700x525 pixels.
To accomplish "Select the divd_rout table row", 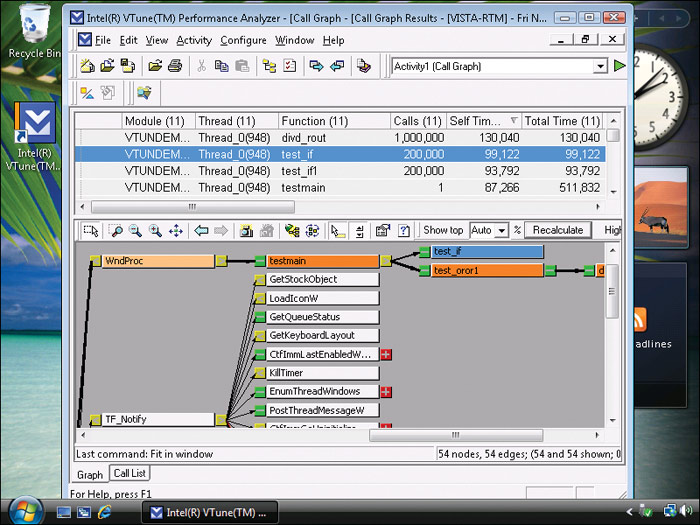I will [x=341, y=138].
